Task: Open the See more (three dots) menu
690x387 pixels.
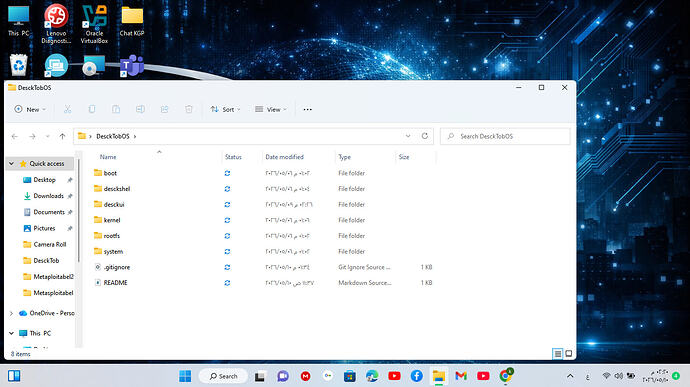Action: click(x=308, y=109)
